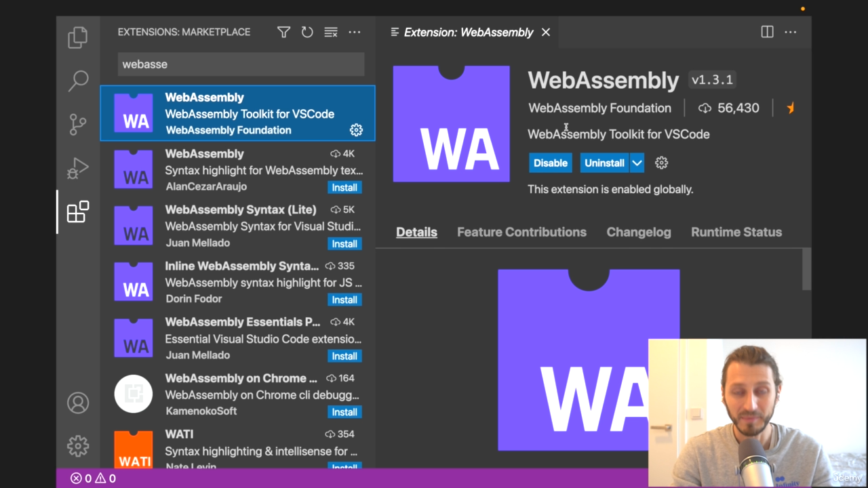Image resolution: width=868 pixels, height=488 pixels.
Task: Disable the WebAssembly extension
Action: pyautogui.click(x=550, y=163)
